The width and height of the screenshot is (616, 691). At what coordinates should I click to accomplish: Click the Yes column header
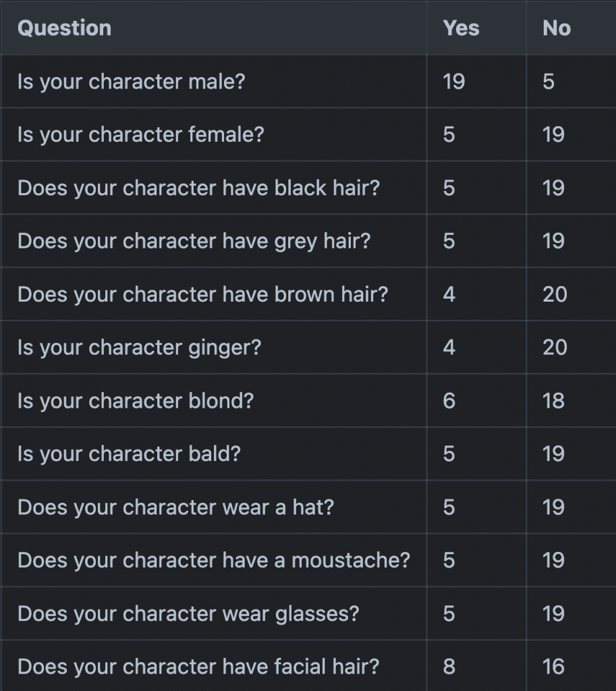pyautogui.click(x=461, y=28)
